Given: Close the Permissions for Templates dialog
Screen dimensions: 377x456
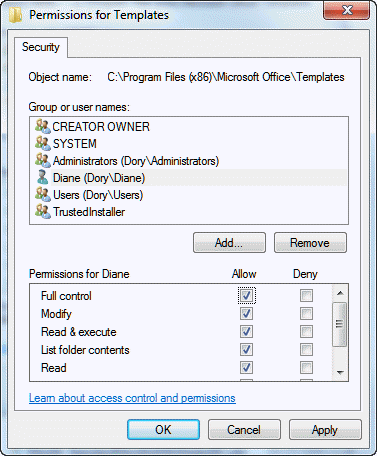Looking at the screenshot, I should click(346, 10).
